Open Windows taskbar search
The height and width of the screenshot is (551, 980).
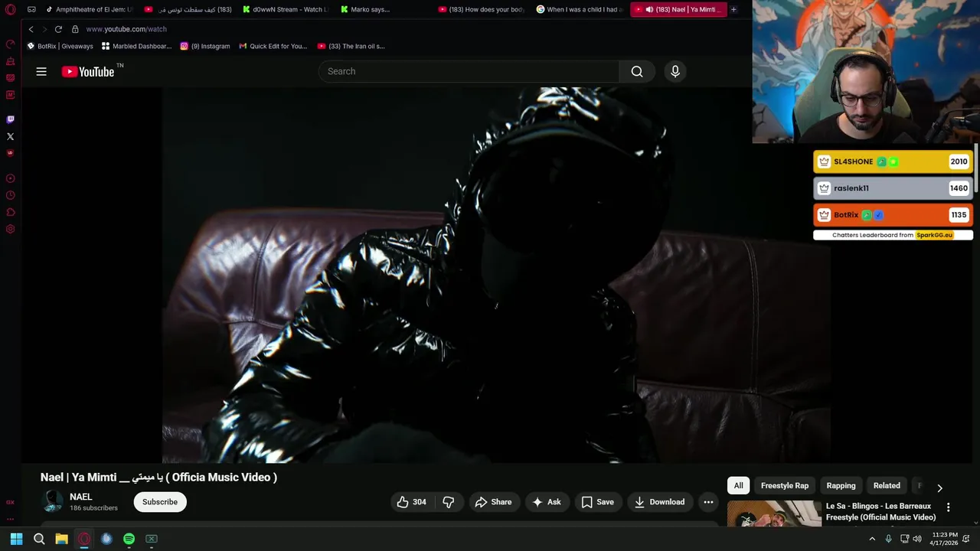(x=39, y=539)
